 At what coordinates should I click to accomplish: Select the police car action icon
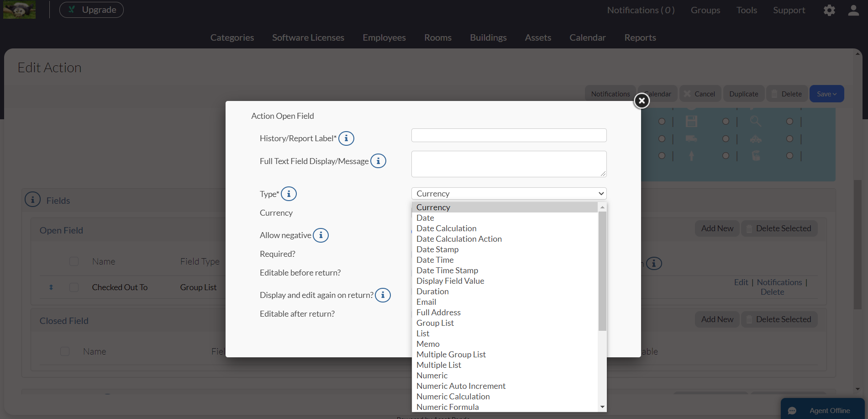coord(756,139)
